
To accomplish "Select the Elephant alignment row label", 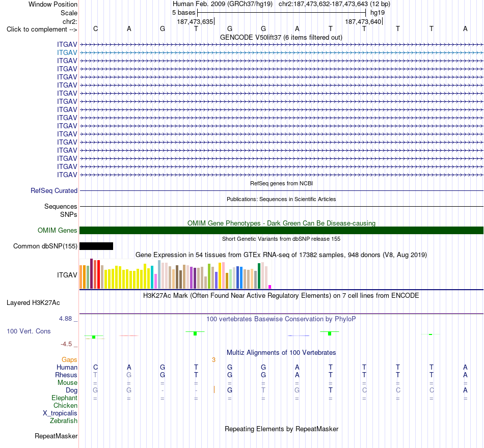I will (65, 398).
